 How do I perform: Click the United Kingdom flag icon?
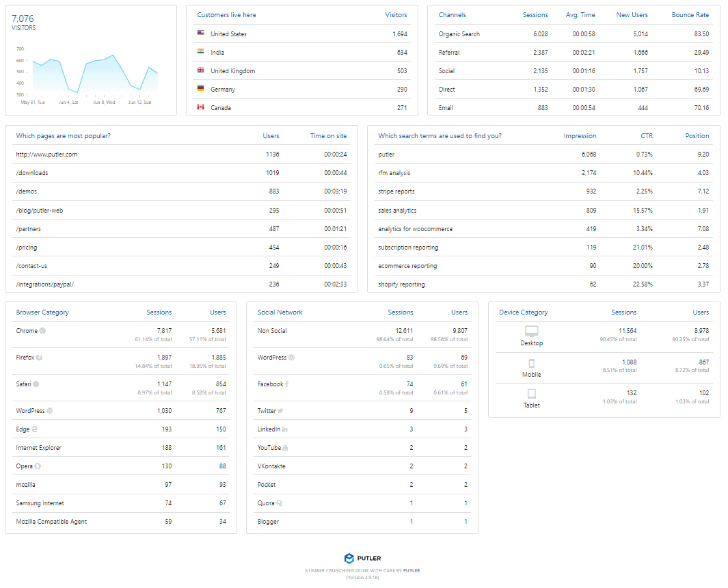[x=200, y=70]
